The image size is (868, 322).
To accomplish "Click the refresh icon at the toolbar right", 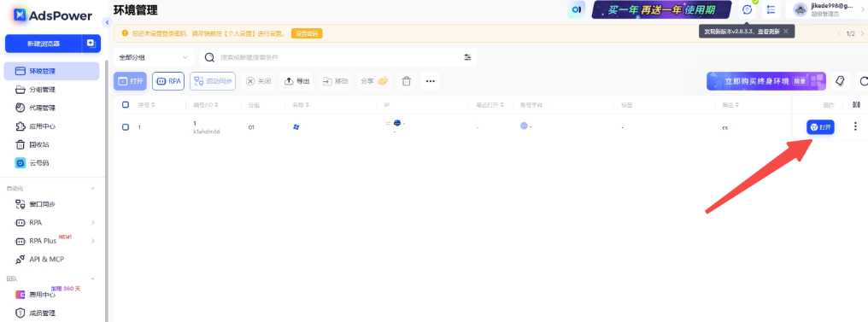I will 863,81.
